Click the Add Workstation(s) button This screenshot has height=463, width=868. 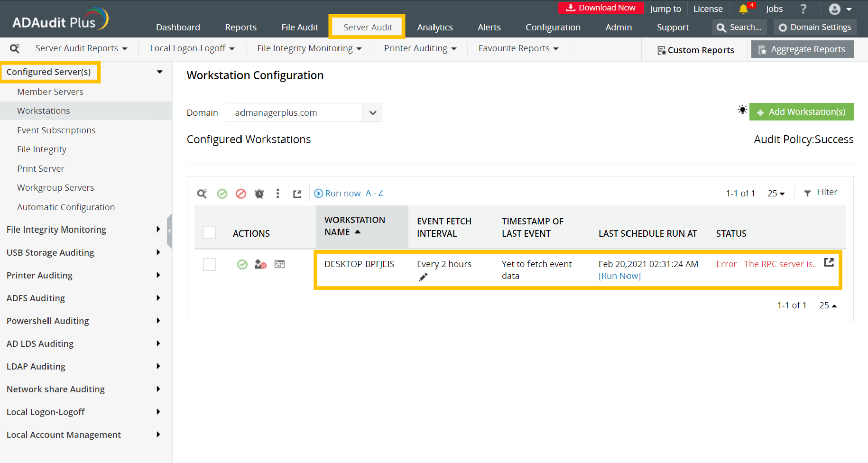pos(802,111)
